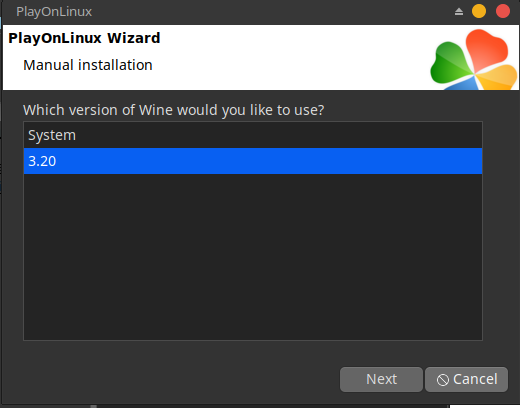This screenshot has width=520, height=408.
Task: Click the PlayOnLinux clover logo
Action: 474,60
